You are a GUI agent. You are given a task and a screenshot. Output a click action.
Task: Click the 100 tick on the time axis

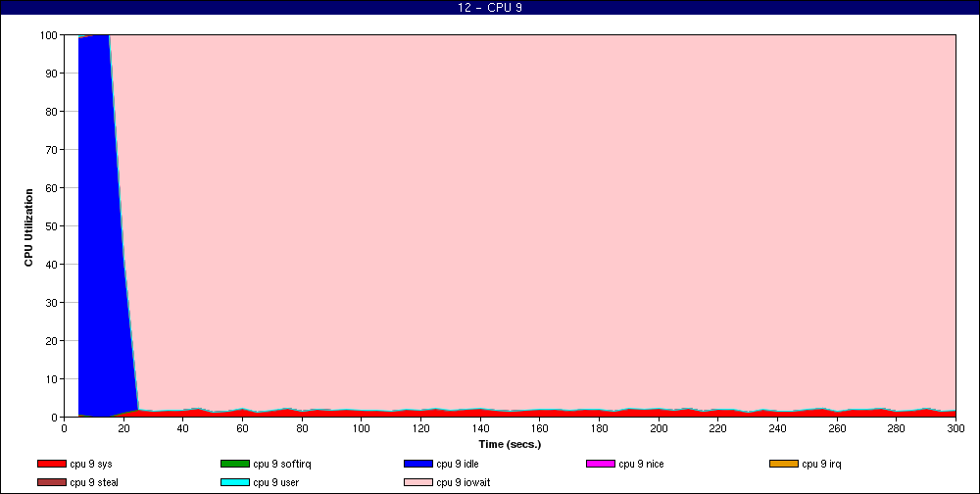click(361, 428)
